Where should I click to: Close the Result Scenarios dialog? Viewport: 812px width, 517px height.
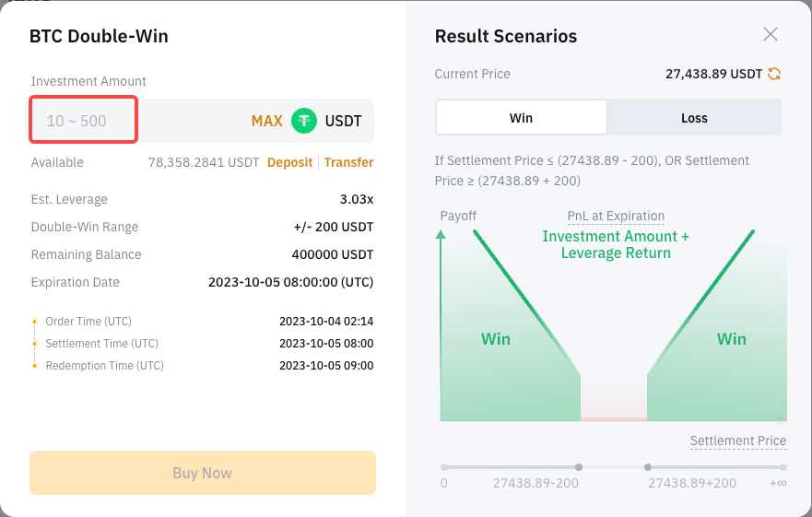771,34
